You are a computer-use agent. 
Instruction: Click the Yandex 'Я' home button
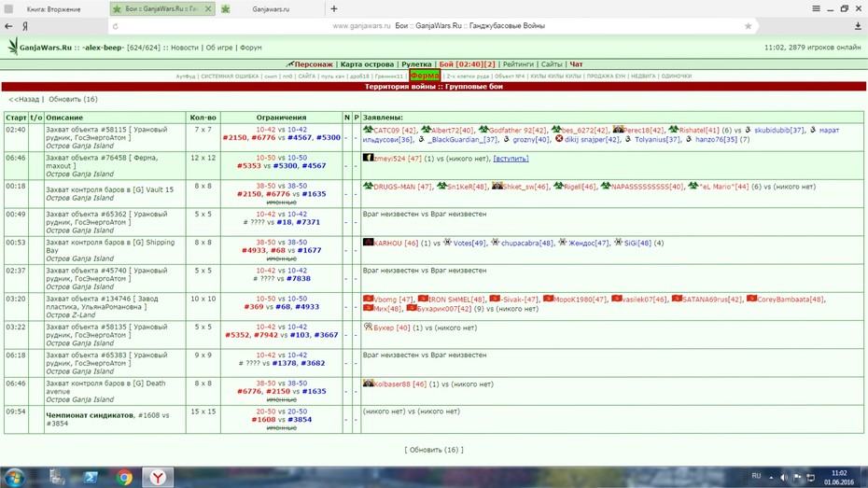point(25,26)
